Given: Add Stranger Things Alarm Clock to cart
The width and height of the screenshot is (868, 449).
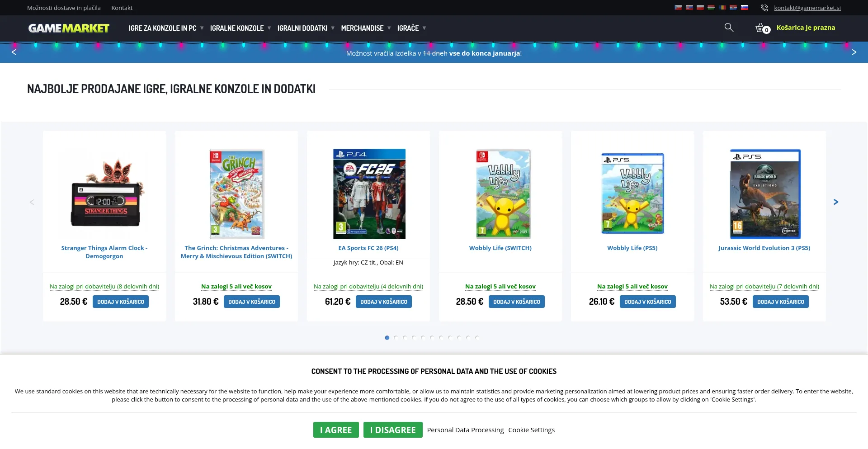Looking at the screenshot, I should (121, 302).
